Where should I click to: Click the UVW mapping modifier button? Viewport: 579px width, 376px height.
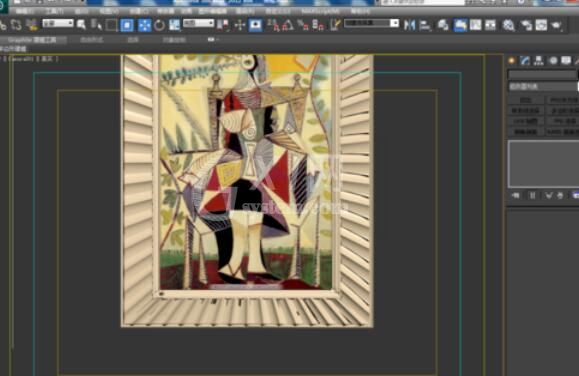pyautogui.click(x=525, y=121)
